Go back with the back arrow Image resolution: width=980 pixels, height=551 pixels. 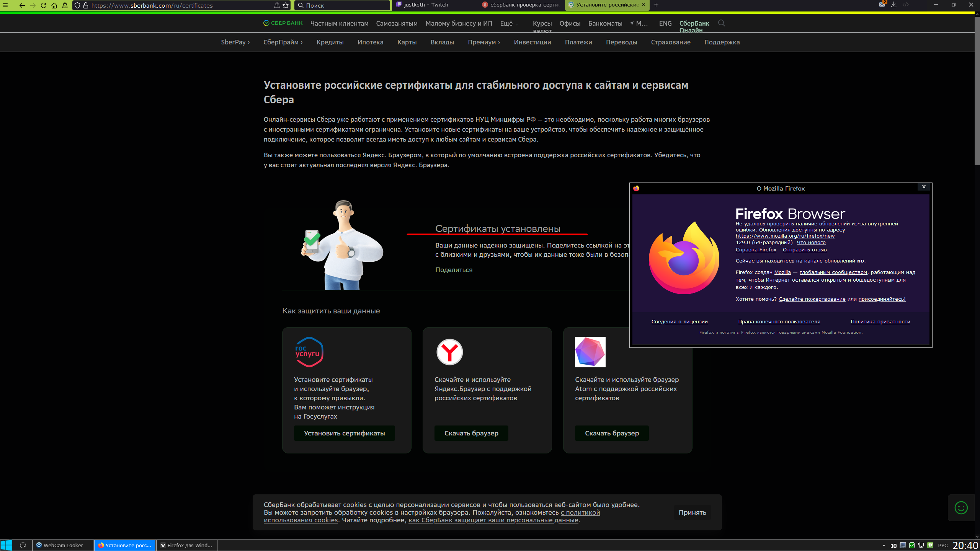pyautogui.click(x=22, y=5)
